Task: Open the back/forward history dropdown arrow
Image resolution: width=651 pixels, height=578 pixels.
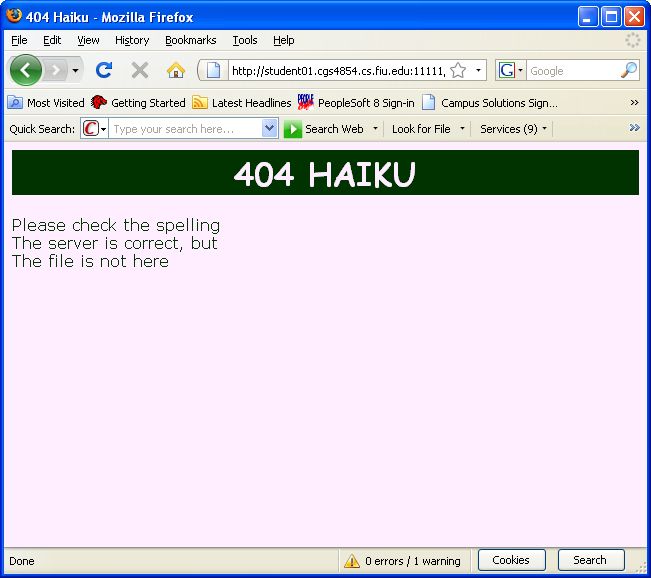Action: pos(75,71)
